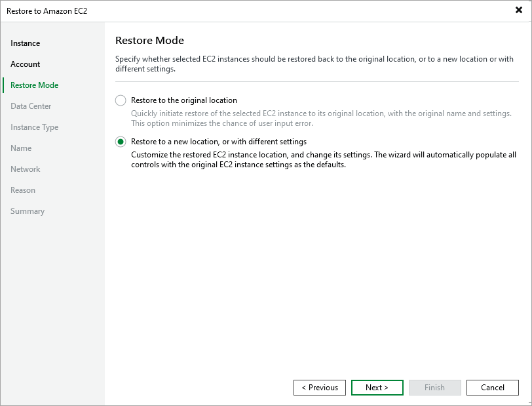The image size is (532, 406).
Task: Click the disabled Finish button
Action: point(434,387)
